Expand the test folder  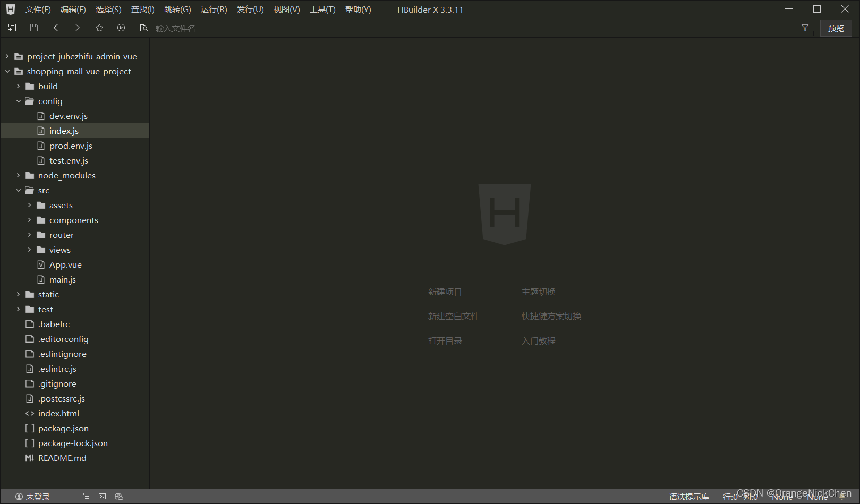18,309
